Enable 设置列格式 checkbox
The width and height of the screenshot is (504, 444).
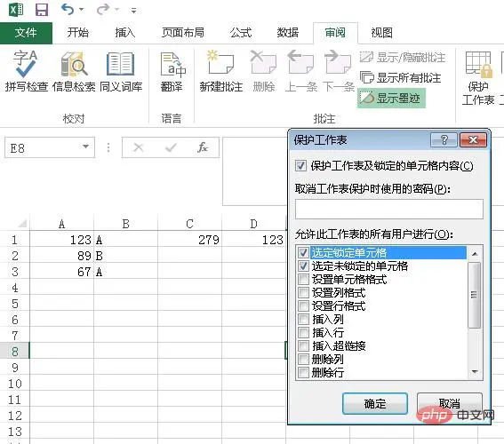click(x=303, y=292)
